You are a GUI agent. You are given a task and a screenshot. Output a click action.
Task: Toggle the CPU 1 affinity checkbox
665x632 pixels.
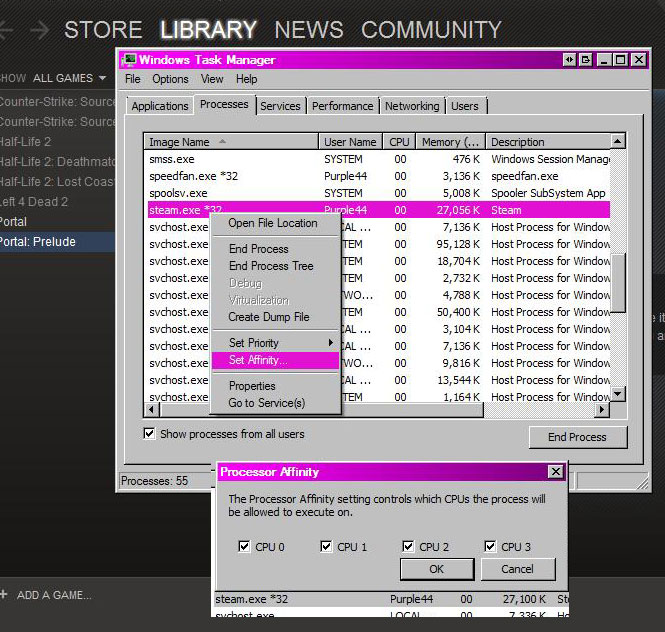tap(326, 546)
